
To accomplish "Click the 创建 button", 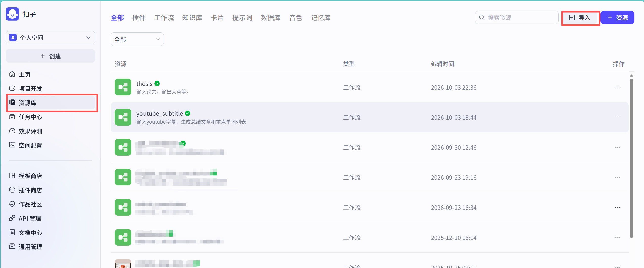I will (x=50, y=56).
